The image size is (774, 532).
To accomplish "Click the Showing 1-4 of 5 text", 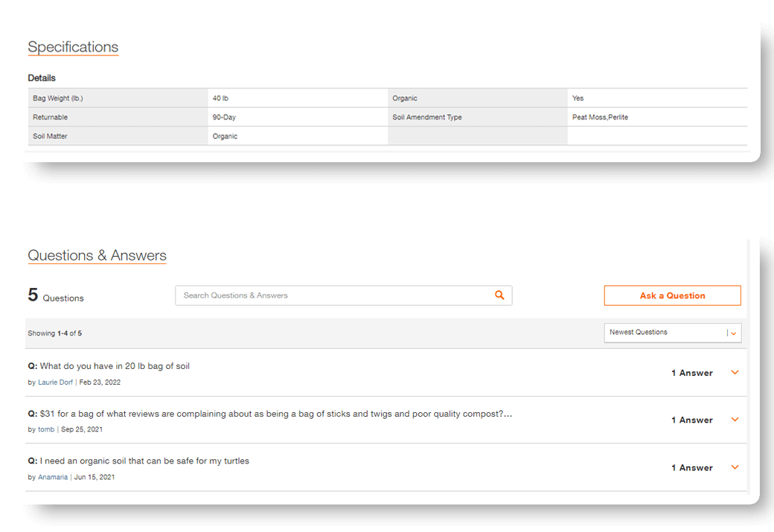I will (x=55, y=333).
